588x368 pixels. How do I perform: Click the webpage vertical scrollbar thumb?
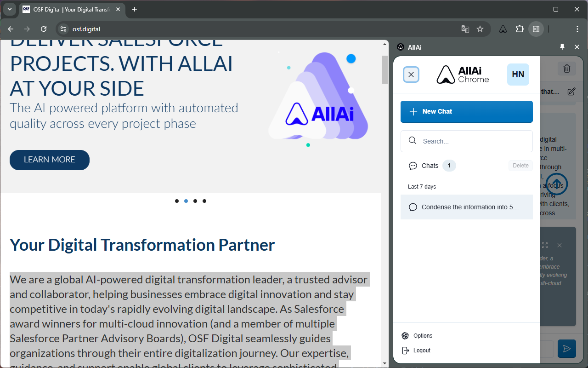385,69
